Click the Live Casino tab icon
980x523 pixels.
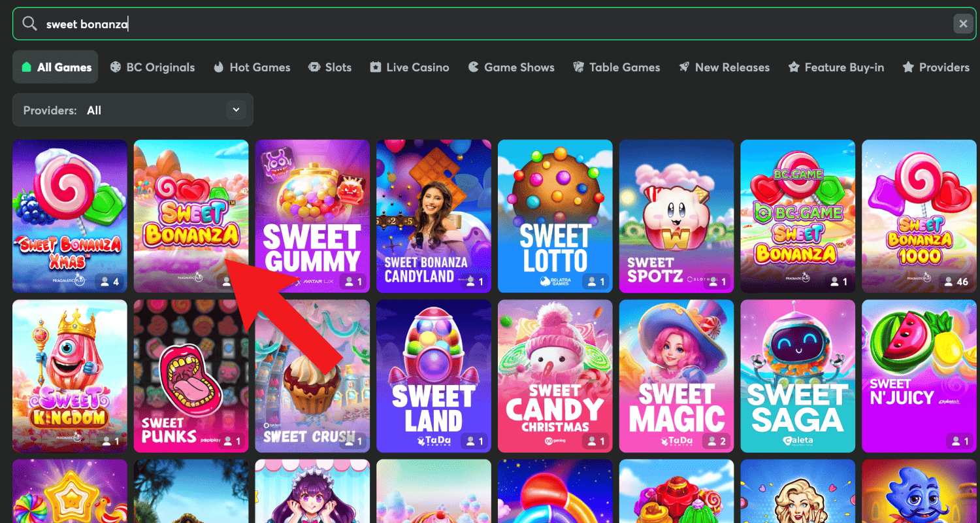[x=376, y=67]
